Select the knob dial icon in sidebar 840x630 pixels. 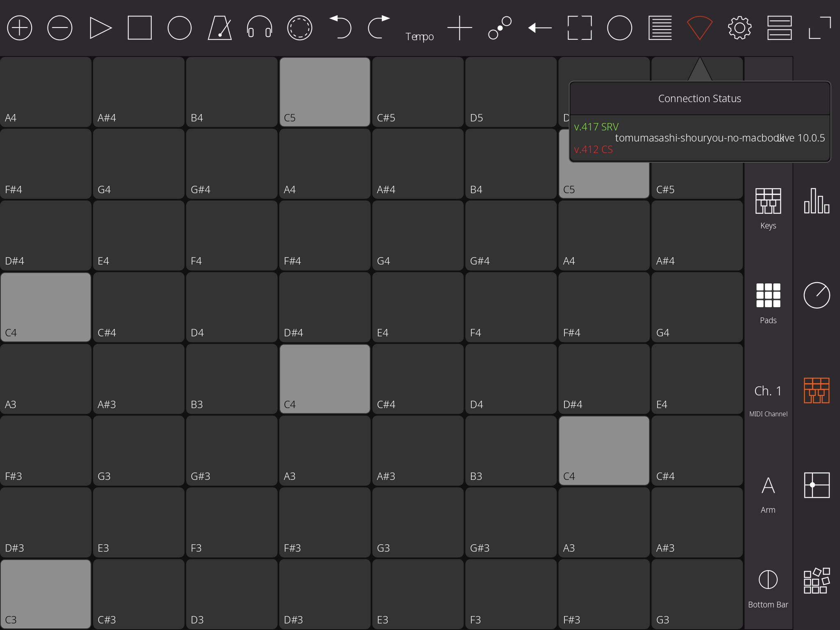tap(816, 295)
